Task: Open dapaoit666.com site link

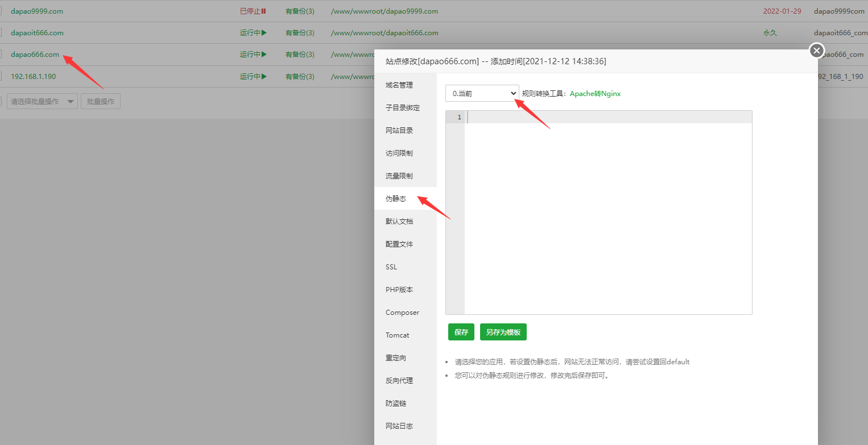Action: point(37,33)
